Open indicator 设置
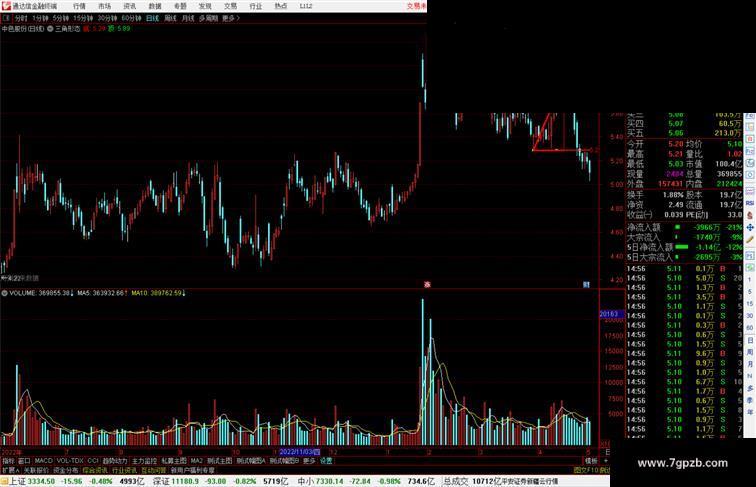Image resolution: width=756 pixels, height=487 pixels. point(326,461)
